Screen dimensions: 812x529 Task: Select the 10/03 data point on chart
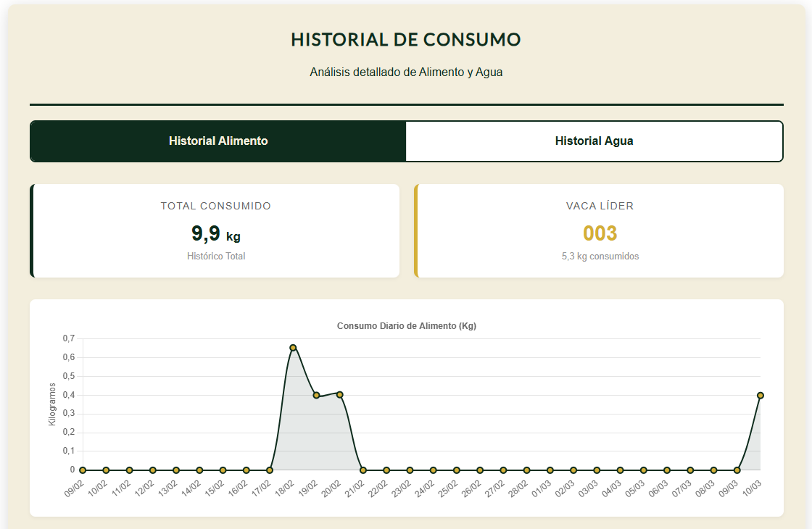click(761, 395)
